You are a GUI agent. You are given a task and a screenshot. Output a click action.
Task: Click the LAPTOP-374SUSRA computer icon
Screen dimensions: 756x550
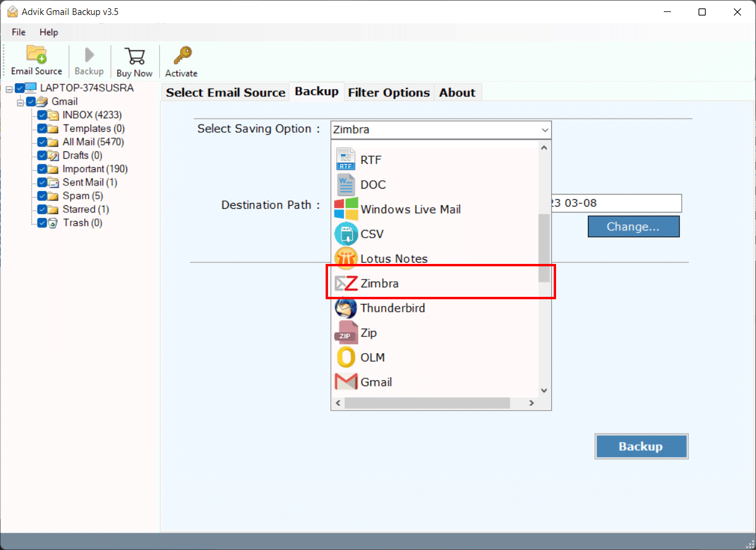pos(31,88)
